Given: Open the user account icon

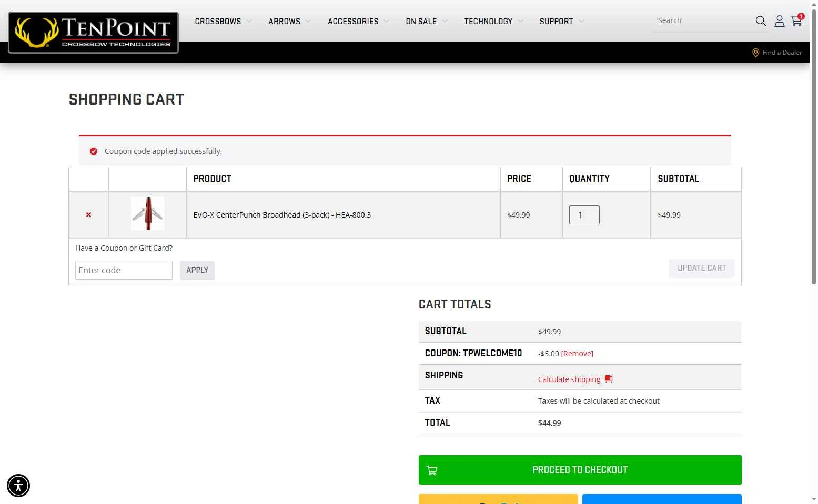Looking at the screenshot, I should (x=780, y=21).
